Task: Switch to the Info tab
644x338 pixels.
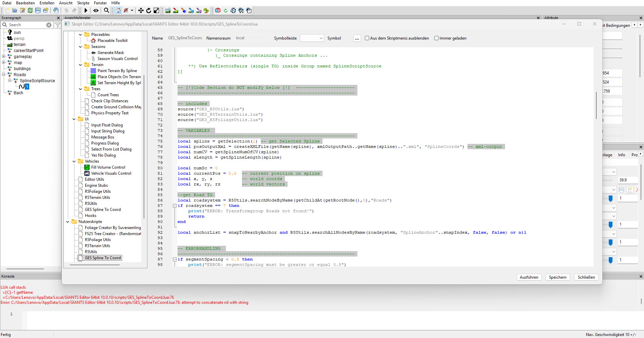Action: tap(622, 155)
